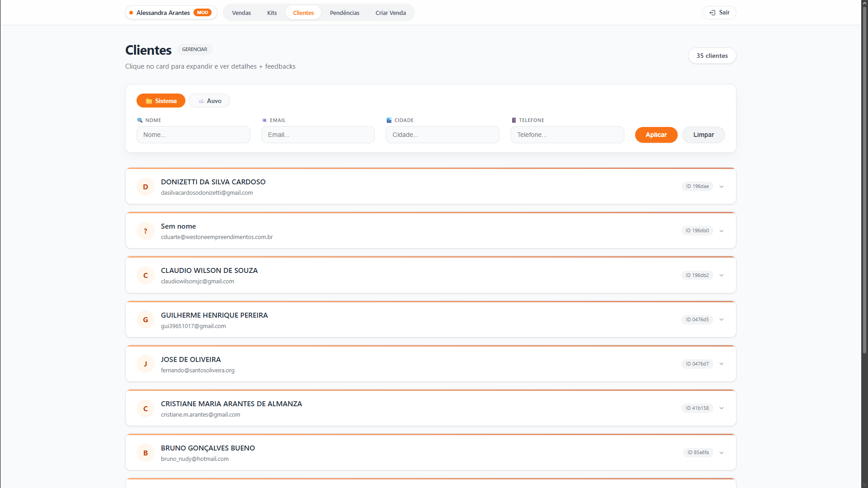Click ID 85a6fa badge
This screenshot has width=868, height=488.
pyautogui.click(x=698, y=452)
